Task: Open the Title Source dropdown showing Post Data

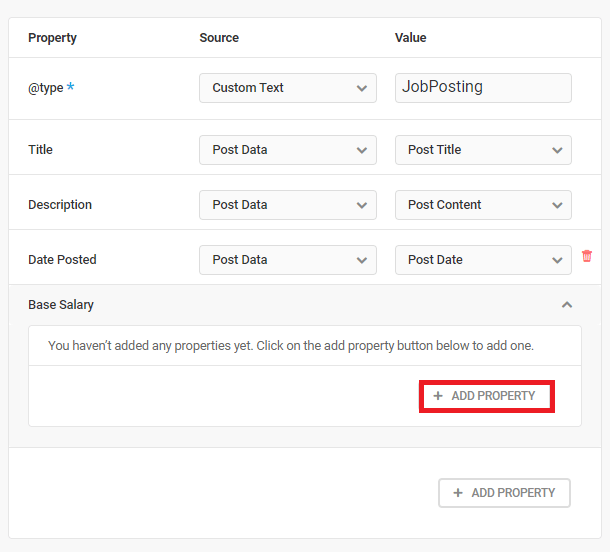Action: 288,150
